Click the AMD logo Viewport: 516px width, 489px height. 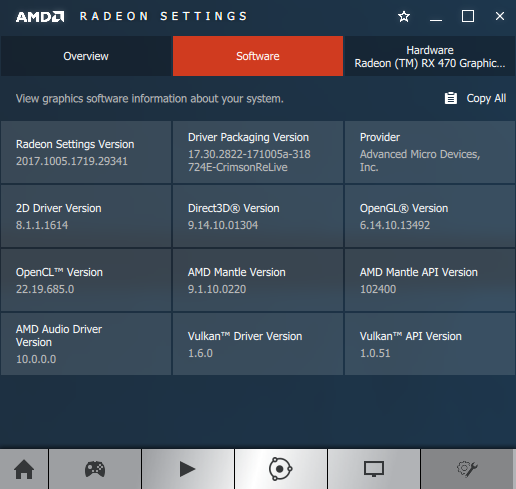pyautogui.click(x=40, y=17)
